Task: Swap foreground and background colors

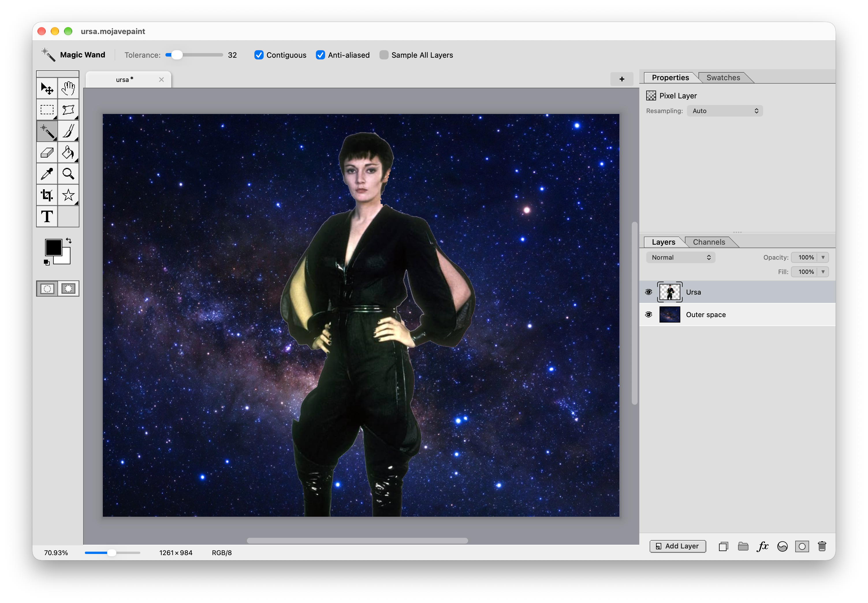Action: coord(68,241)
